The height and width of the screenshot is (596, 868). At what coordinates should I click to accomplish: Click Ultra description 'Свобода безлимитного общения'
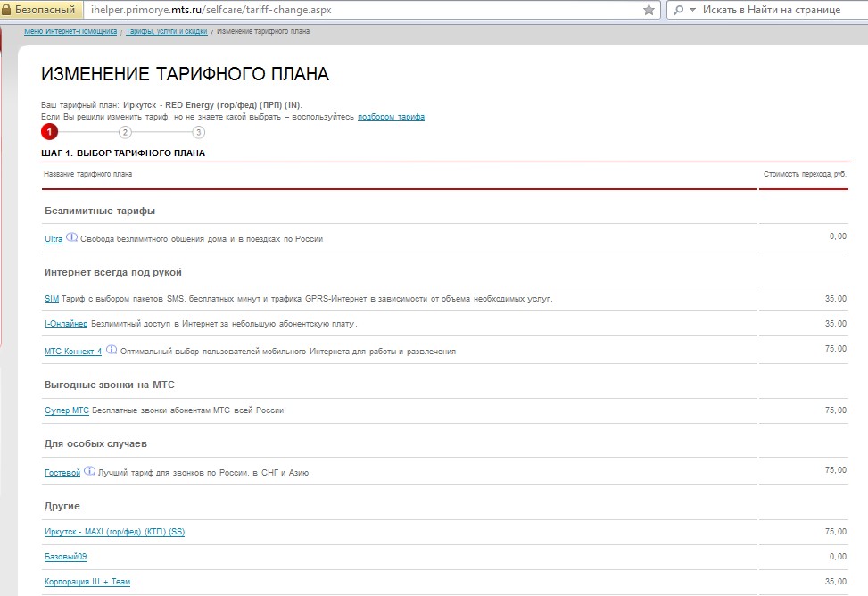144,239
